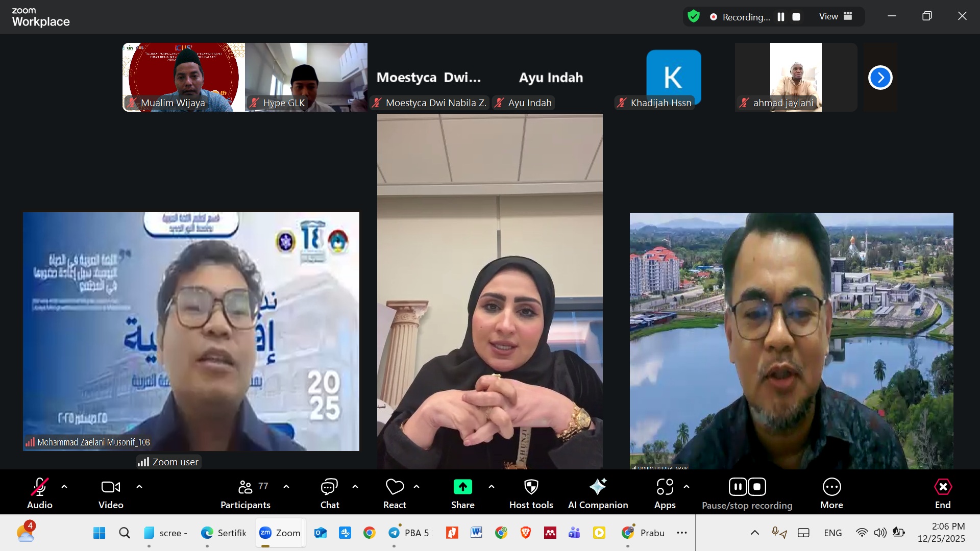
Task: Expand share options arrow beside Share
Action: point(492,487)
